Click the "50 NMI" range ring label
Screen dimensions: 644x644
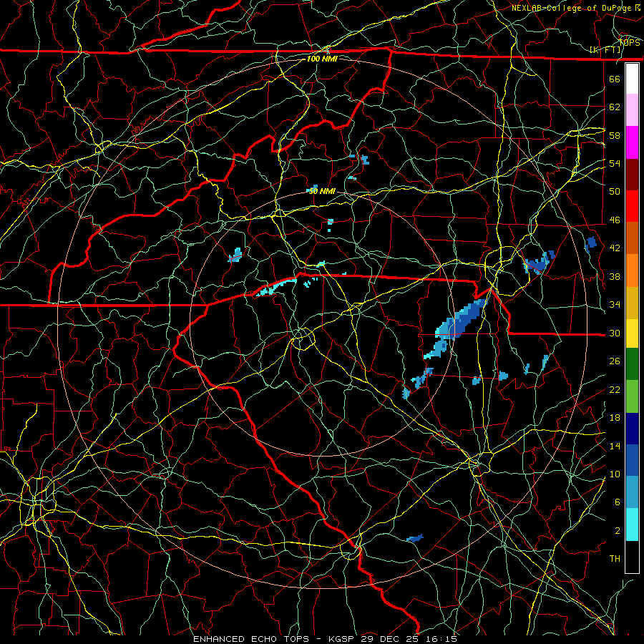click(x=322, y=191)
